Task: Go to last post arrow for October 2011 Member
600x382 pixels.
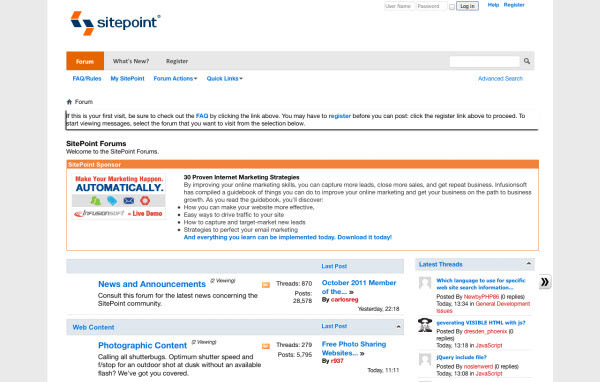Action: [351, 292]
